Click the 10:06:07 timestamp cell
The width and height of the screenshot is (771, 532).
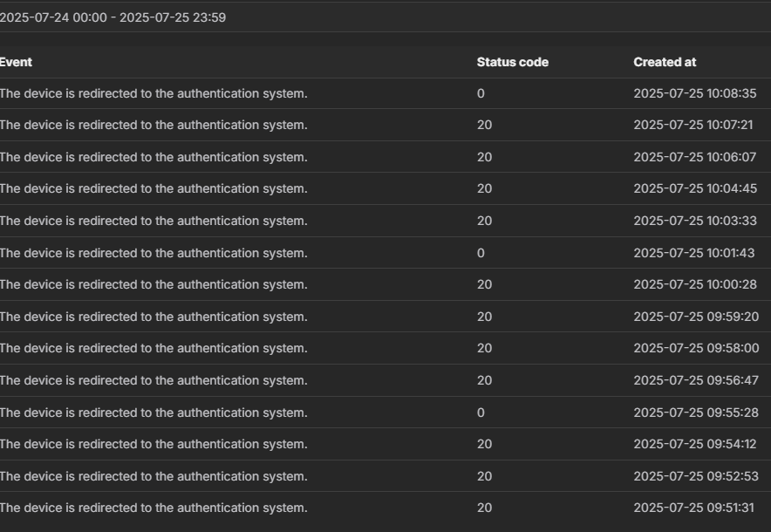[x=694, y=157]
